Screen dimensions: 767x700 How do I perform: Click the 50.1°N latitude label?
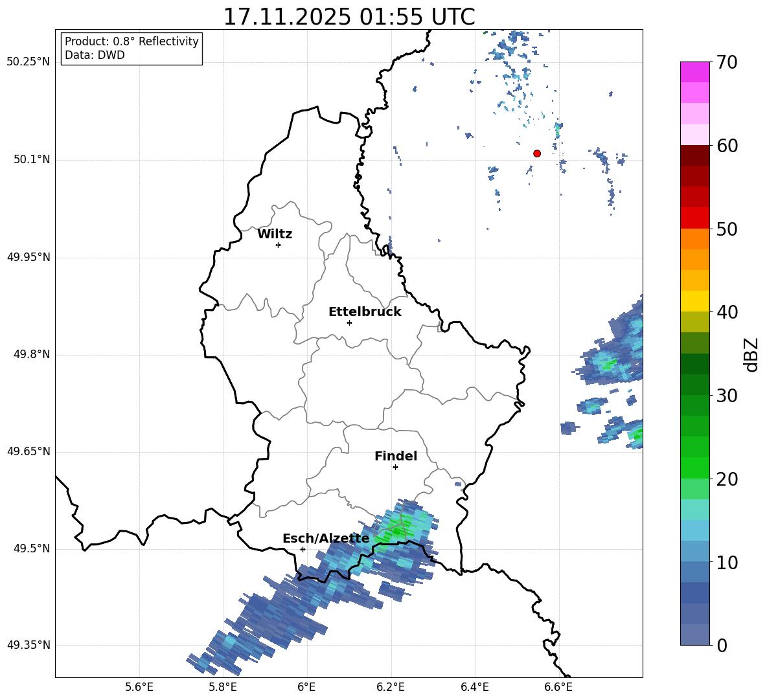[x=32, y=160]
